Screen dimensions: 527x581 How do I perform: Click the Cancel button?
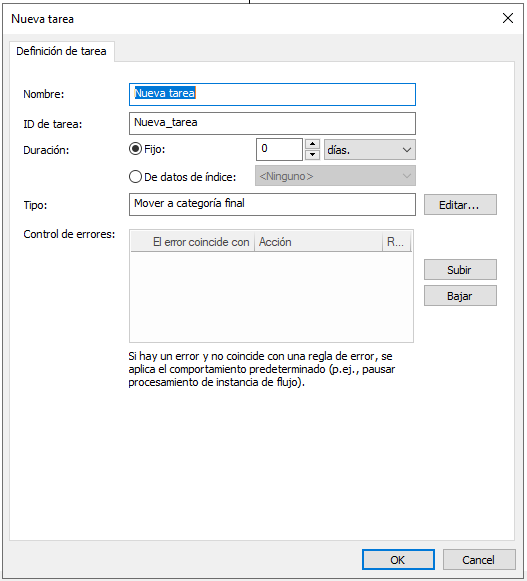click(479, 560)
